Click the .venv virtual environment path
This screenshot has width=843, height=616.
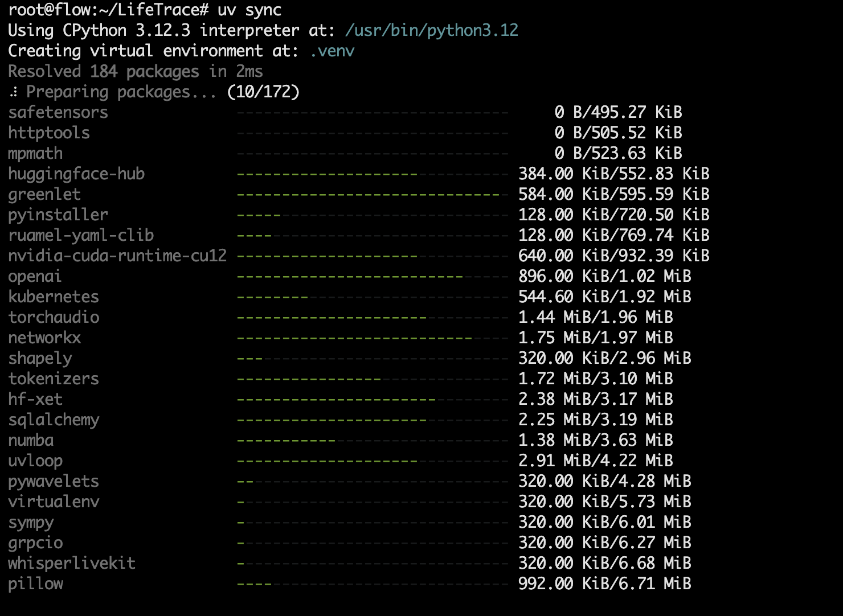[332, 51]
